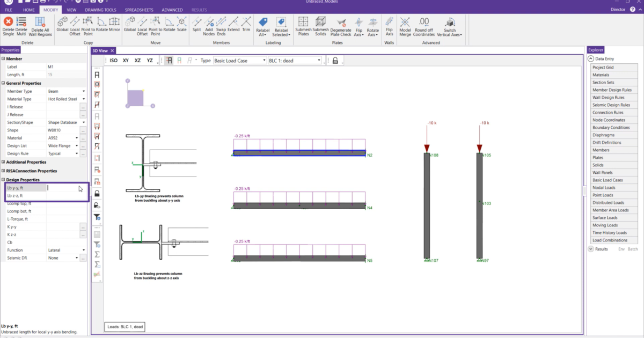Click the Batch link near Results

(632, 249)
